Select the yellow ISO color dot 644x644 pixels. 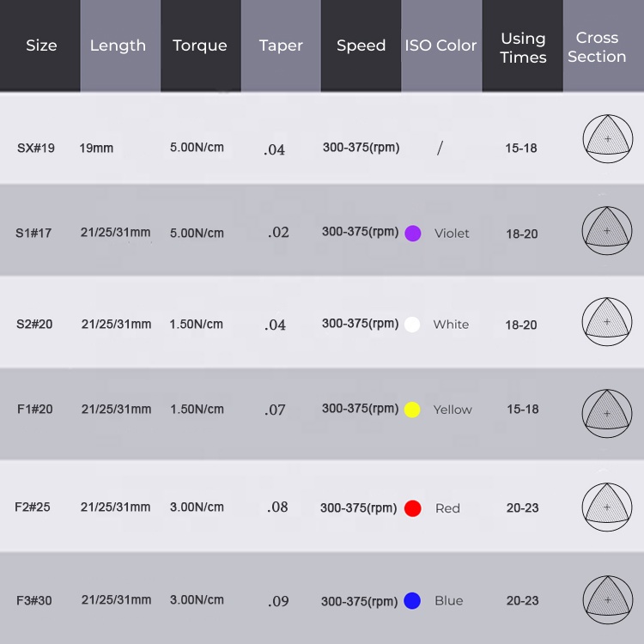click(x=412, y=410)
